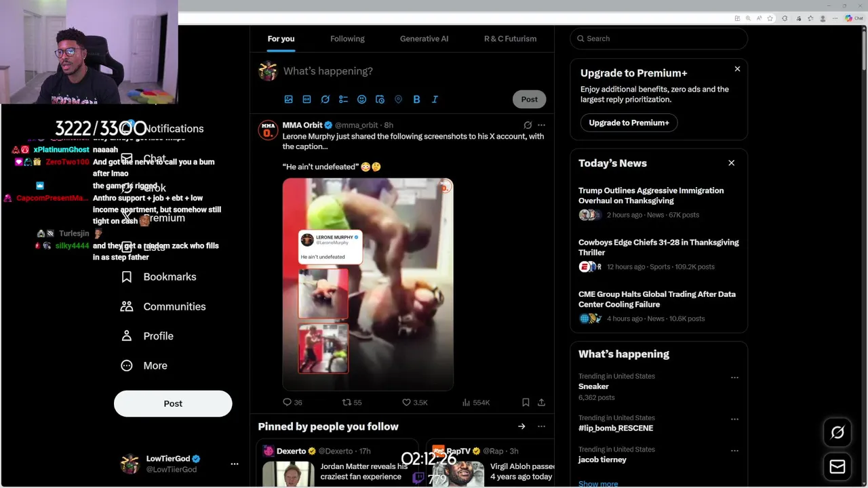Image resolution: width=868 pixels, height=488 pixels.
Task: Open Copilot Chat in browser toolbar
Action: [853, 18]
